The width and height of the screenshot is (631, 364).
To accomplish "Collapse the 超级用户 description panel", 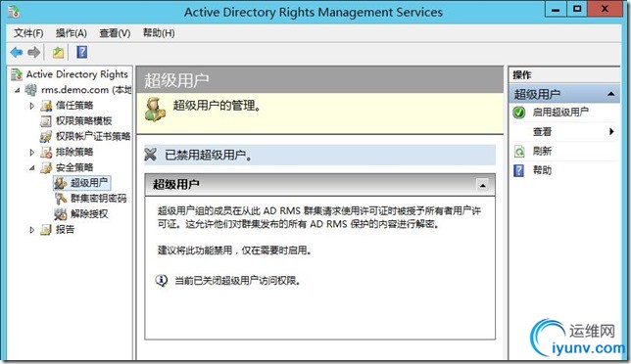I will point(482,185).
